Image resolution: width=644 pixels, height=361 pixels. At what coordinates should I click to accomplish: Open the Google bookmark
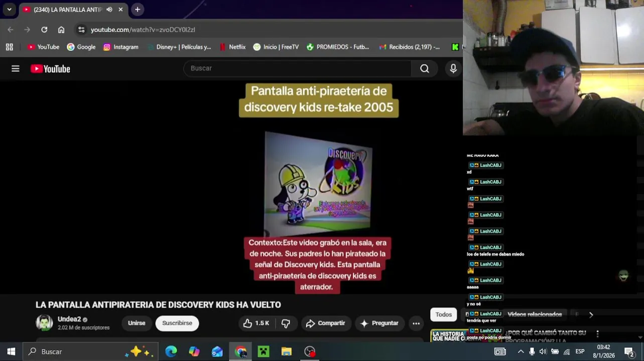coord(81,47)
